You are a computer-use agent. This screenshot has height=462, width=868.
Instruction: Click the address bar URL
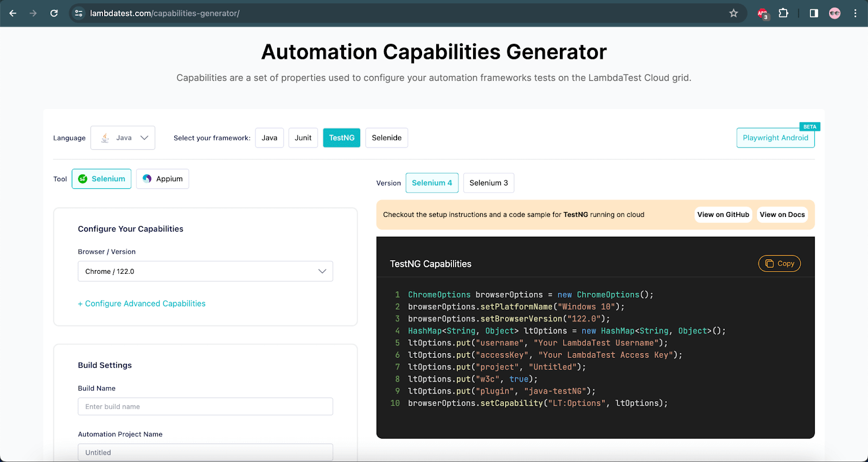(x=164, y=13)
